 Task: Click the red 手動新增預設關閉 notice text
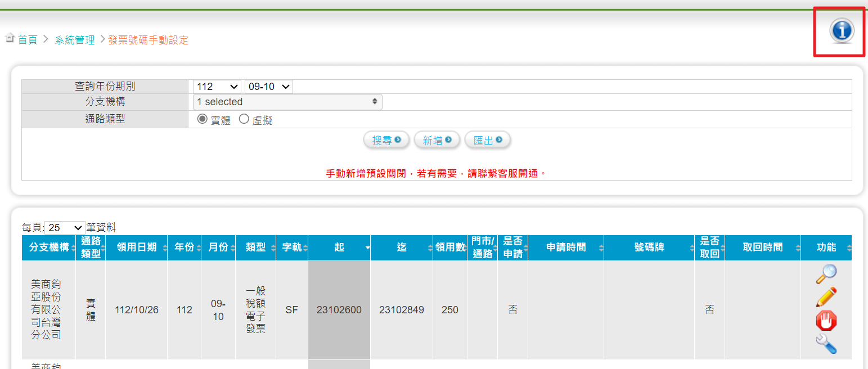437,173
